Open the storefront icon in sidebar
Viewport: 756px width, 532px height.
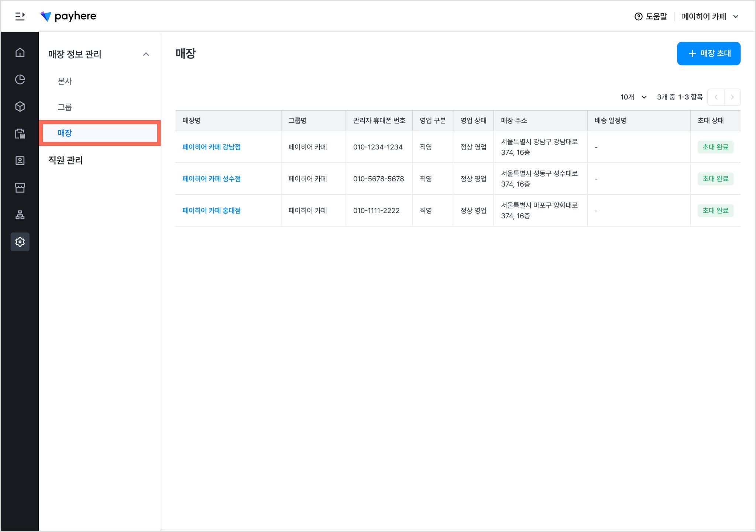tap(20, 188)
